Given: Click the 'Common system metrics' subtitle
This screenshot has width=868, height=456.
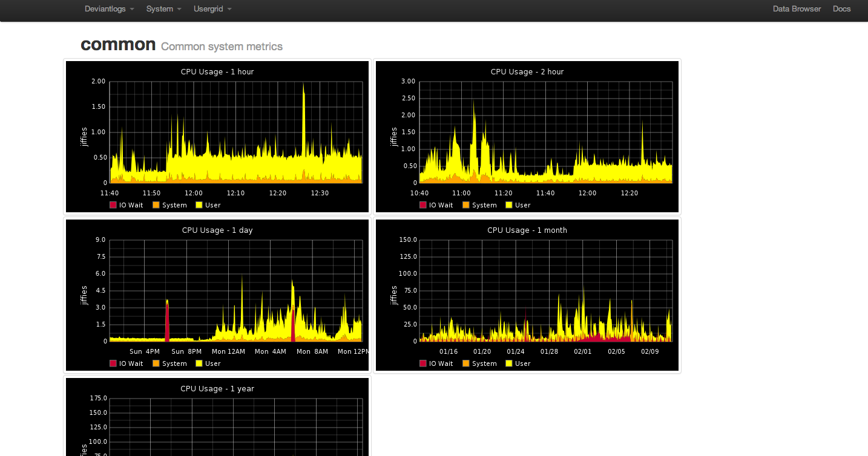Looking at the screenshot, I should tap(222, 47).
